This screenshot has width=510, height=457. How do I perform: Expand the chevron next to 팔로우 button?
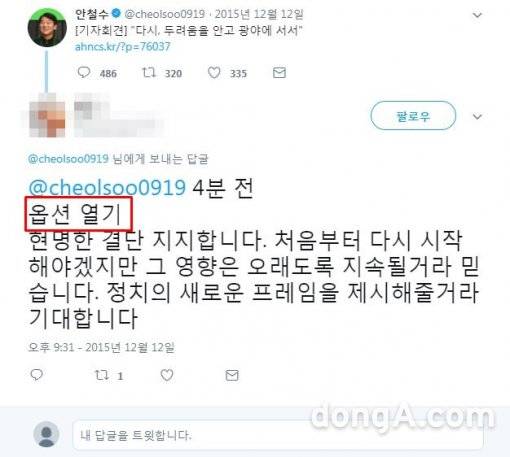click(477, 117)
